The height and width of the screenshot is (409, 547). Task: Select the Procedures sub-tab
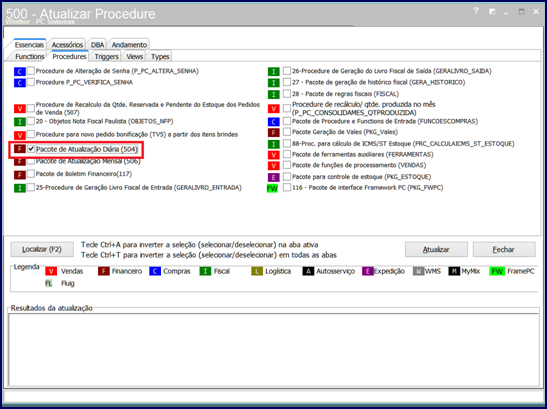pyautogui.click(x=69, y=57)
